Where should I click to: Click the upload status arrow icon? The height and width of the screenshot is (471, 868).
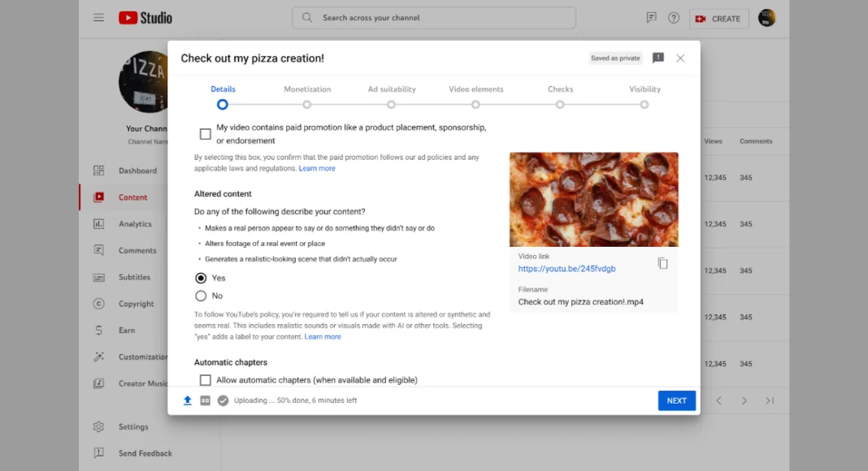(x=188, y=400)
